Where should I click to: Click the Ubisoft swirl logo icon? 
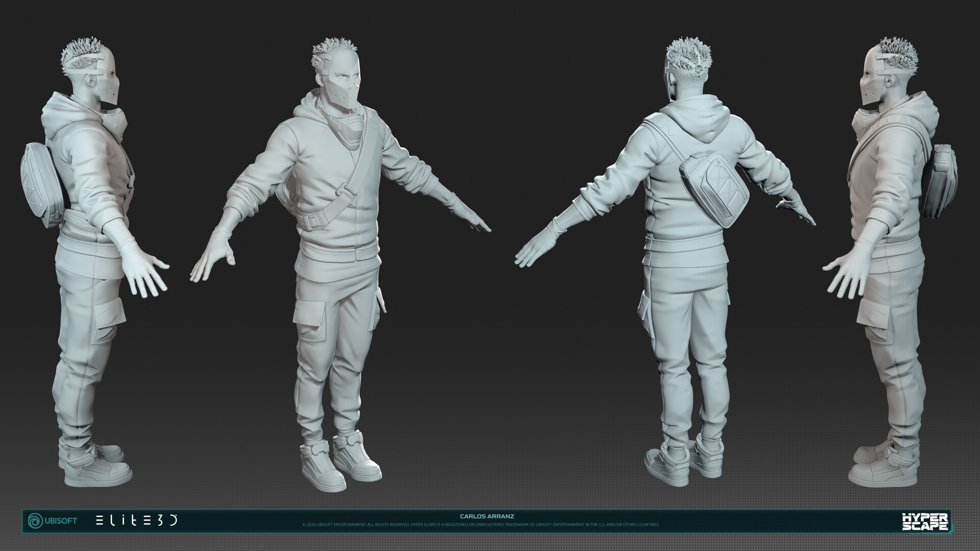36,520
